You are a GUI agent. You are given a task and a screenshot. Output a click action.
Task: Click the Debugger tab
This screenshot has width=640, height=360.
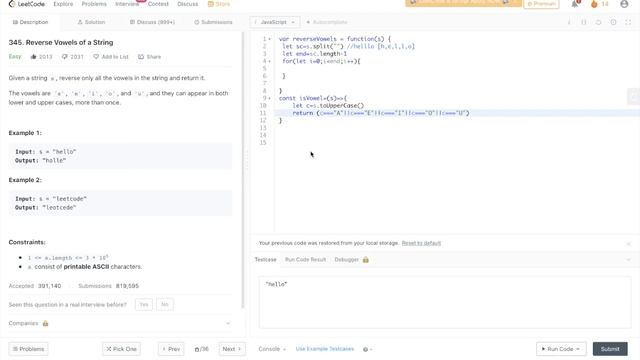[347, 260]
